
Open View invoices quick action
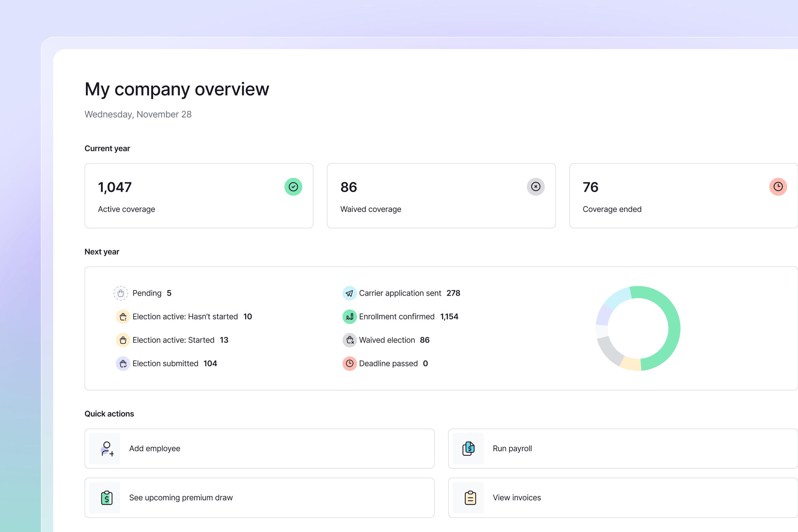623,498
